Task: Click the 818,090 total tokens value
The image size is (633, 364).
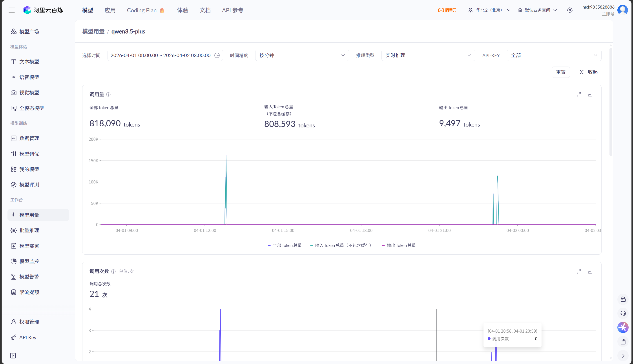Action: click(x=105, y=123)
